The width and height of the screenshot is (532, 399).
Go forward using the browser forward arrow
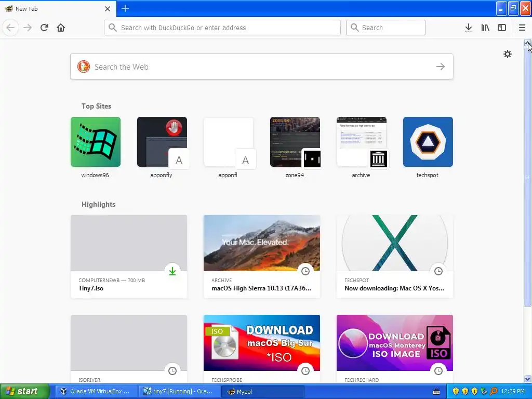tap(28, 28)
